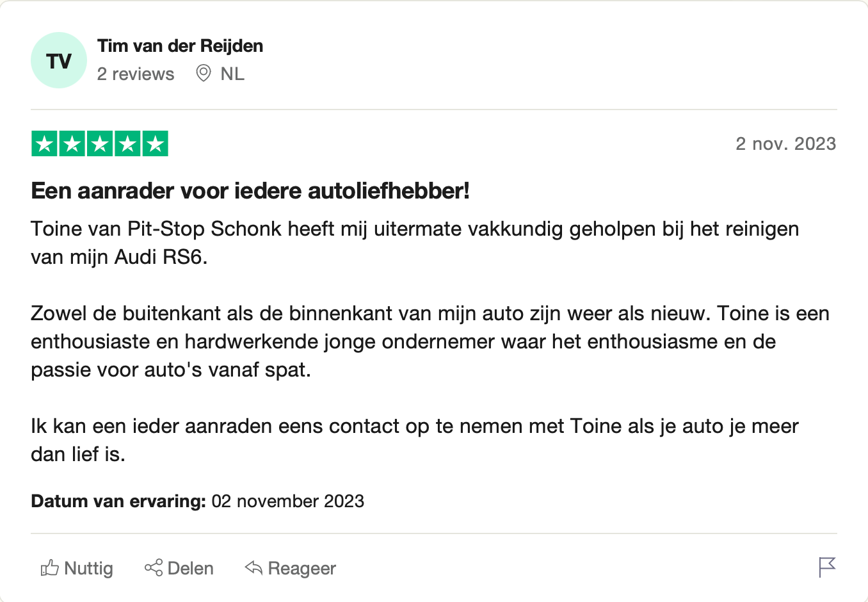
Task: Click the NL country label
Action: pyautogui.click(x=232, y=74)
